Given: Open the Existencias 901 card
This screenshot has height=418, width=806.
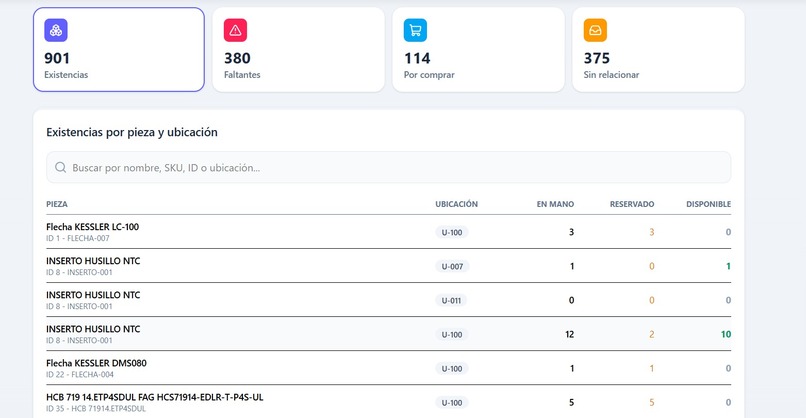Looking at the screenshot, I should click(119, 50).
